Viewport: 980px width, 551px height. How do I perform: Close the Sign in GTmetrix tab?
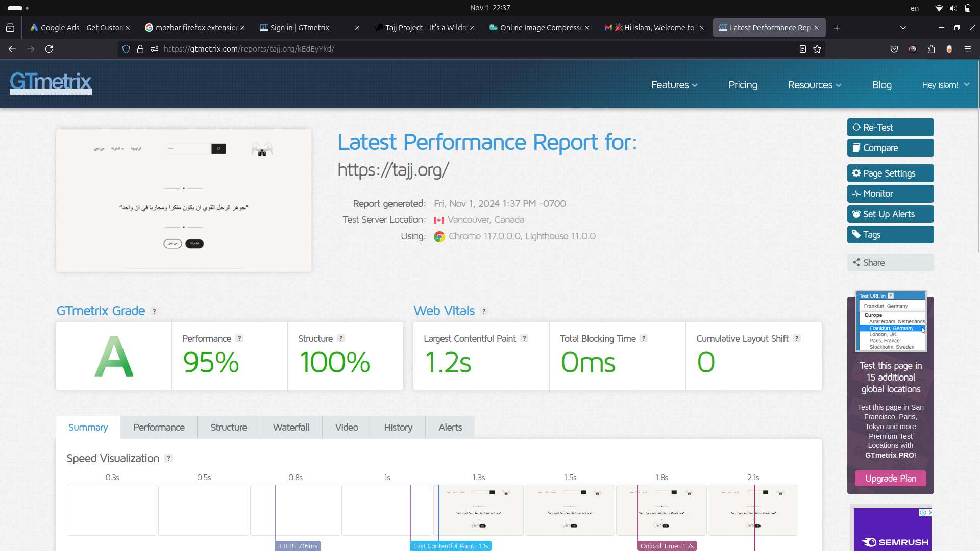pyautogui.click(x=357, y=28)
